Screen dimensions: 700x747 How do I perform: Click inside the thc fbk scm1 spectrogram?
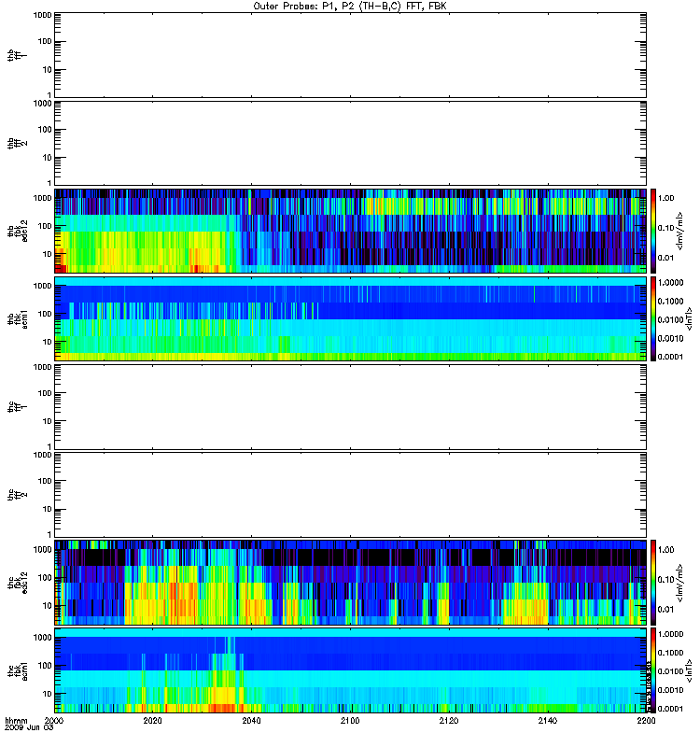(x=351, y=670)
